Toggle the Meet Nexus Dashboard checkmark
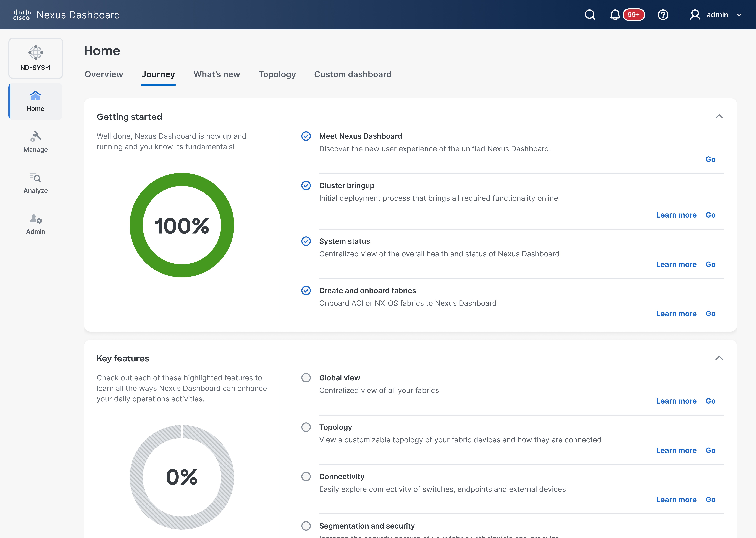Screen dimensions: 756x538 (306, 136)
